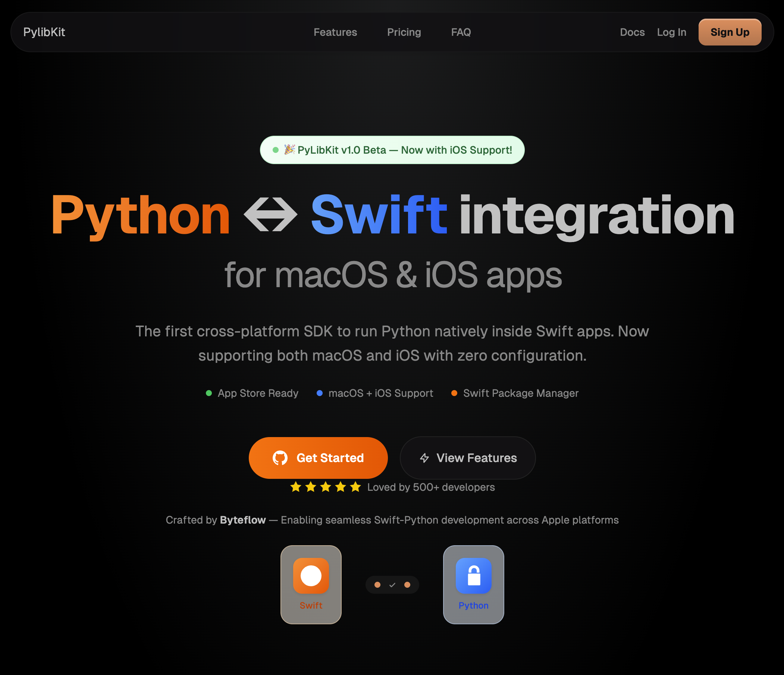Click the lightning bolt icon beside View Features

coord(424,458)
